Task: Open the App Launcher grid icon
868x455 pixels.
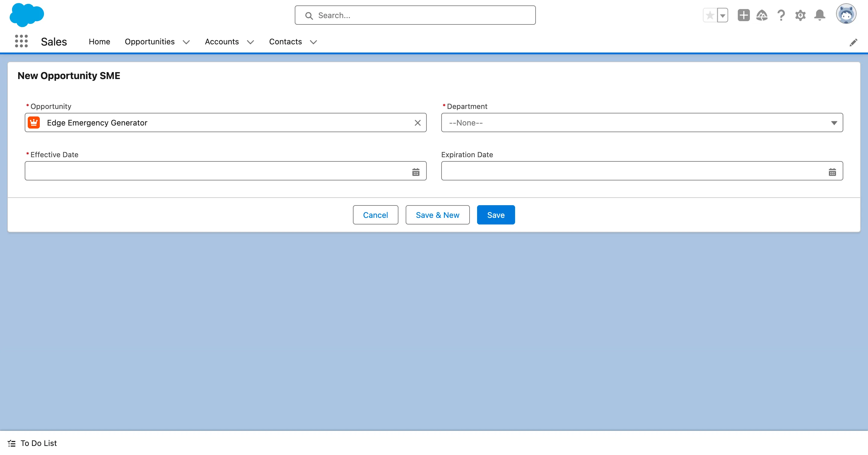Action: 21,41
